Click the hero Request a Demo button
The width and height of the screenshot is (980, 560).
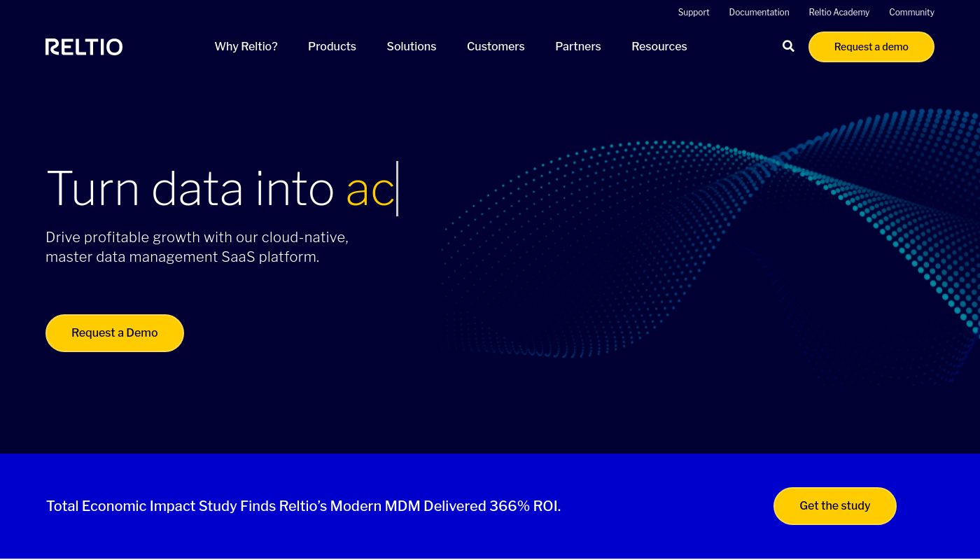tap(115, 333)
